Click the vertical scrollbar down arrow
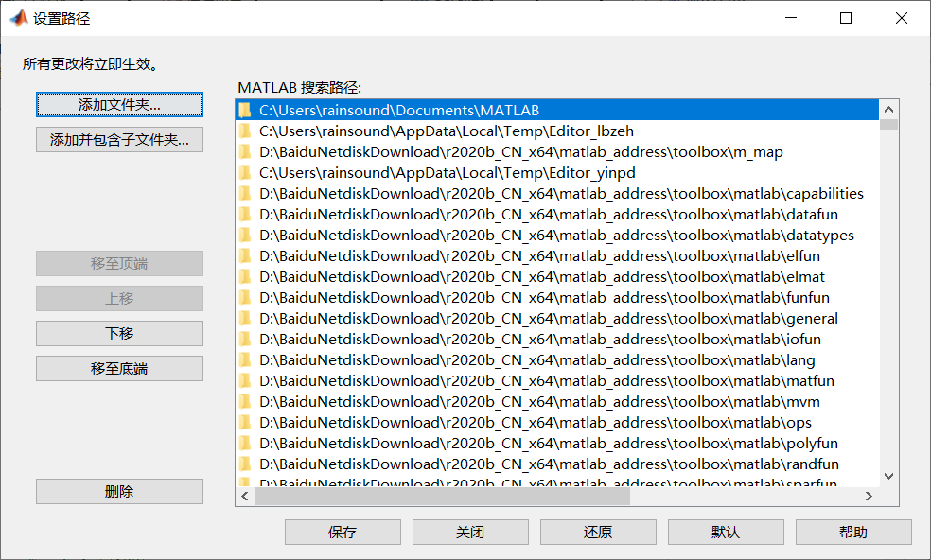Screen dimensions: 931x560 [888, 477]
